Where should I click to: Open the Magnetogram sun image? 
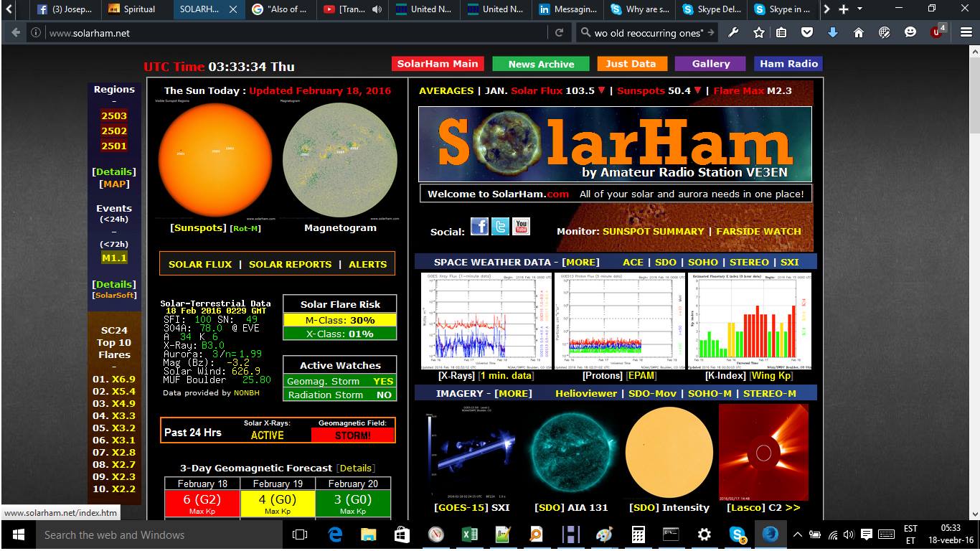point(339,159)
